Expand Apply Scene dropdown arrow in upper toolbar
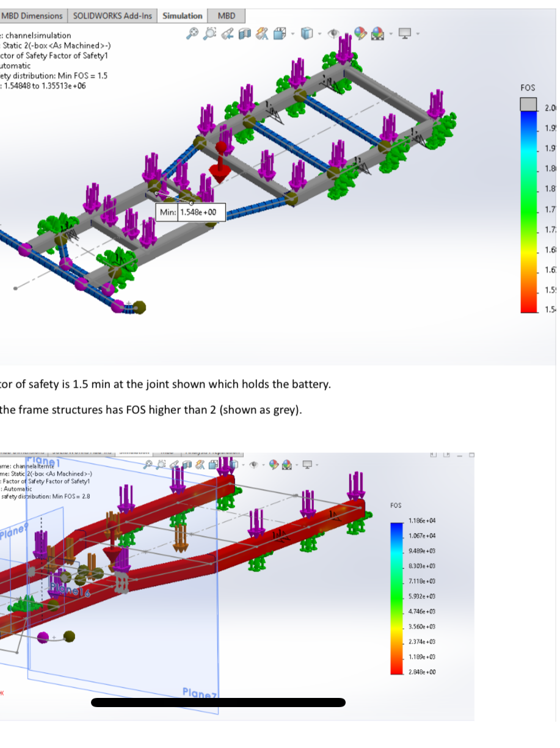The image size is (560, 748). coord(391,34)
